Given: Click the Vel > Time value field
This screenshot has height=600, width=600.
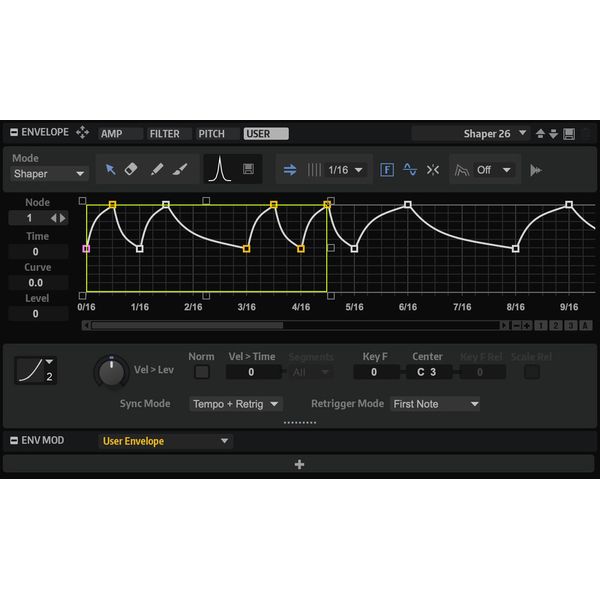Looking at the screenshot, I should (251, 372).
